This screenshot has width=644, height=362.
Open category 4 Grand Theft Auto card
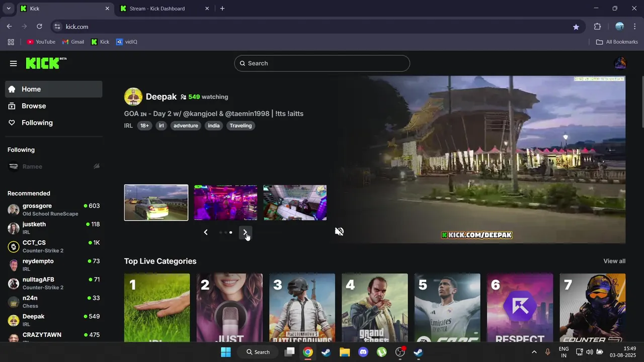375,308
